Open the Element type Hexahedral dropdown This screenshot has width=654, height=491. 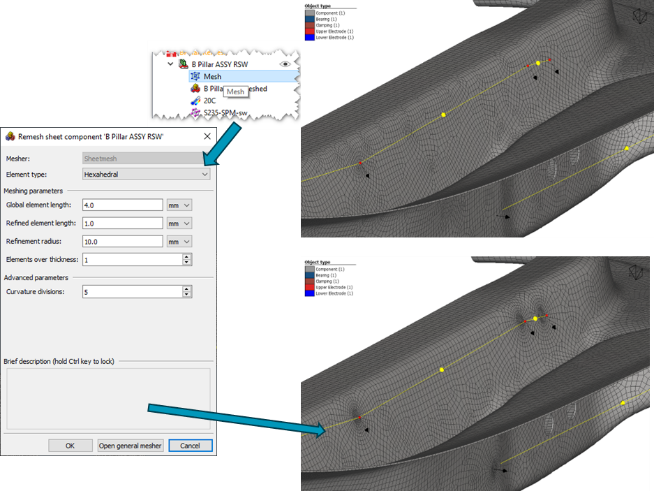[x=204, y=174]
